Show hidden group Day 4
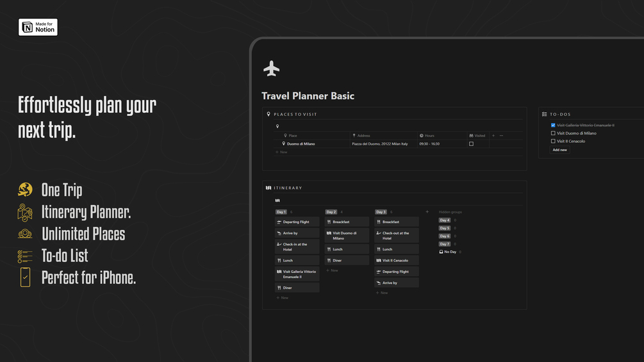Image resolution: width=644 pixels, height=362 pixels. [445, 220]
